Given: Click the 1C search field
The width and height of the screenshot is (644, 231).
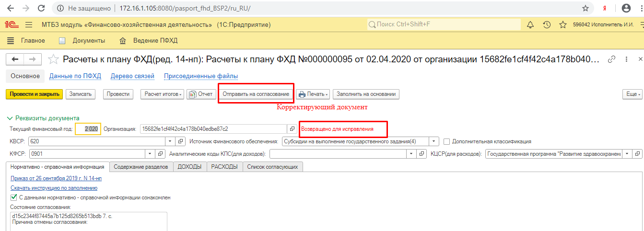Looking at the screenshot, I should click(444, 24).
